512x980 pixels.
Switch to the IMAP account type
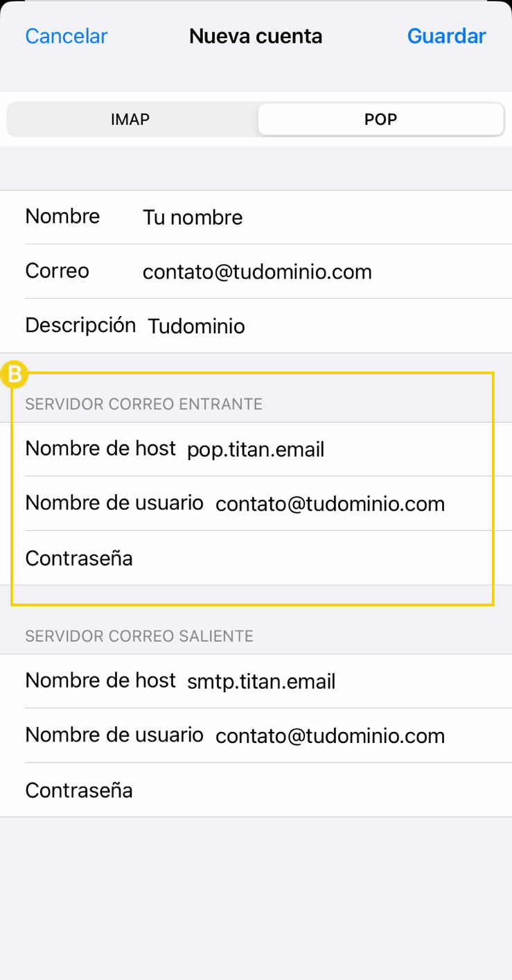pos(130,119)
